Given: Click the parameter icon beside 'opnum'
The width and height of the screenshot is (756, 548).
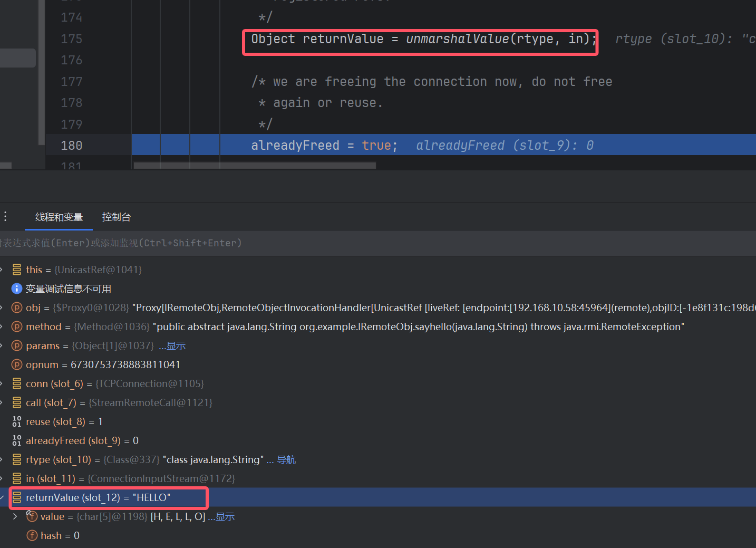Looking at the screenshot, I should point(17,364).
